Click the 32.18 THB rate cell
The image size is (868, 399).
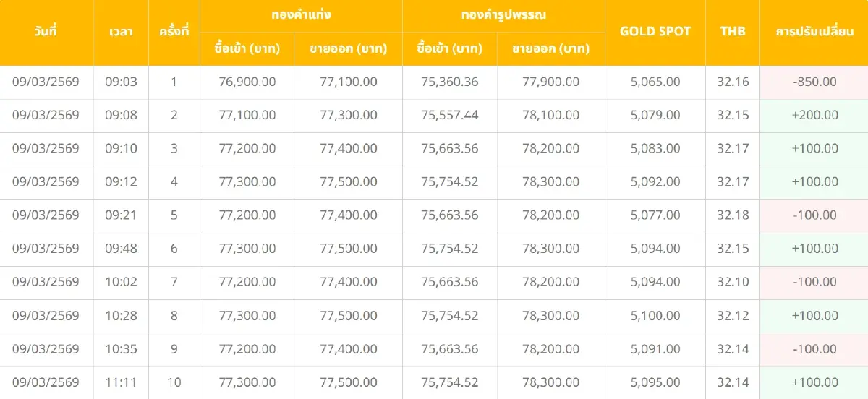click(733, 215)
